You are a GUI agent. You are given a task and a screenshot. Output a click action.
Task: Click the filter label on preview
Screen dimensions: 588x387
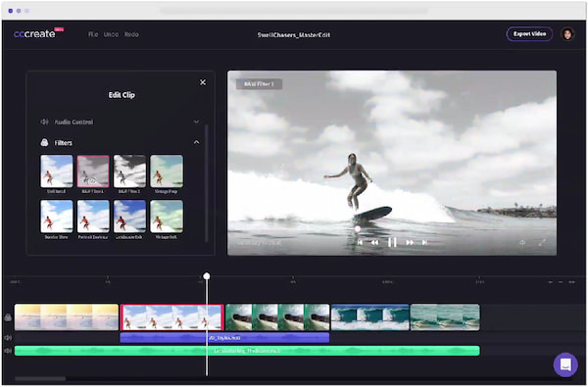pos(259,84)
